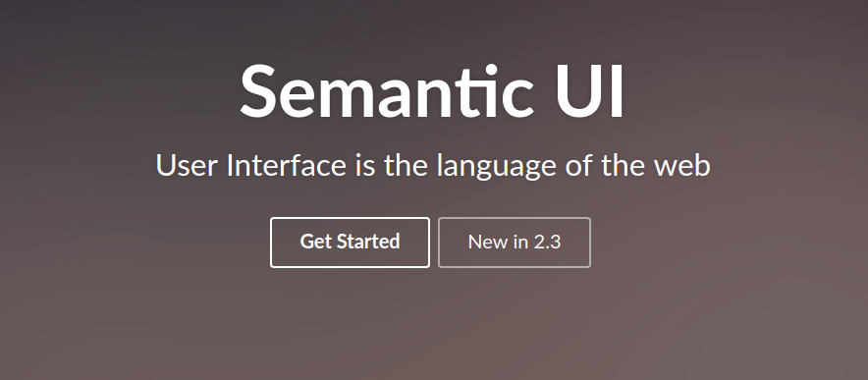Click the Get Started button
868x380 pixels.
(x=350, y=243)
